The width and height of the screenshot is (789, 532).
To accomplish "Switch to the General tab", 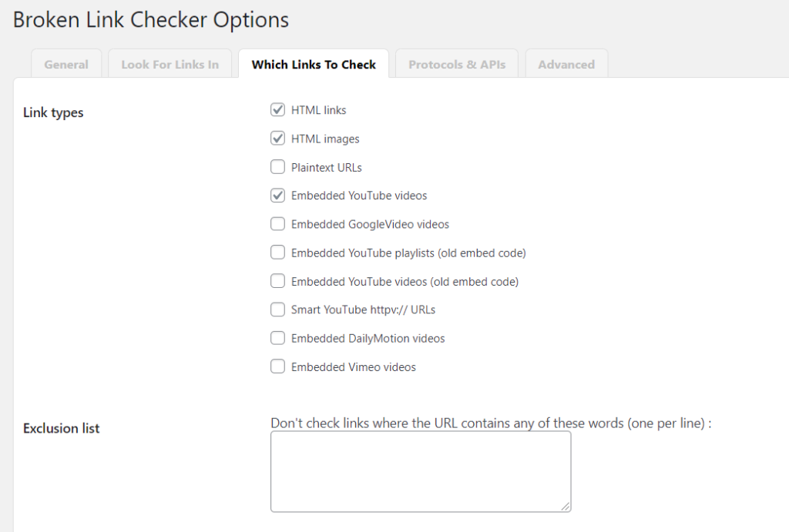I will (66, 65).
